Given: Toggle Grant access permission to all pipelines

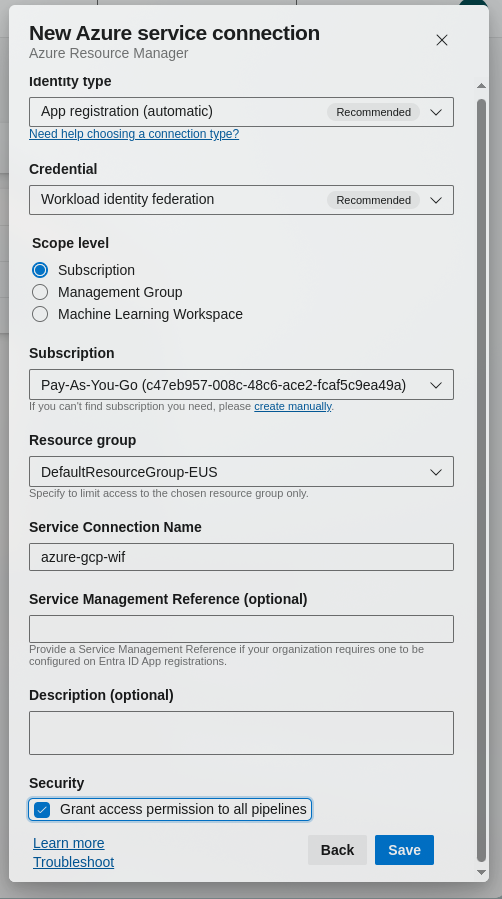Looking at the screenshot, I should pos(42,810).
